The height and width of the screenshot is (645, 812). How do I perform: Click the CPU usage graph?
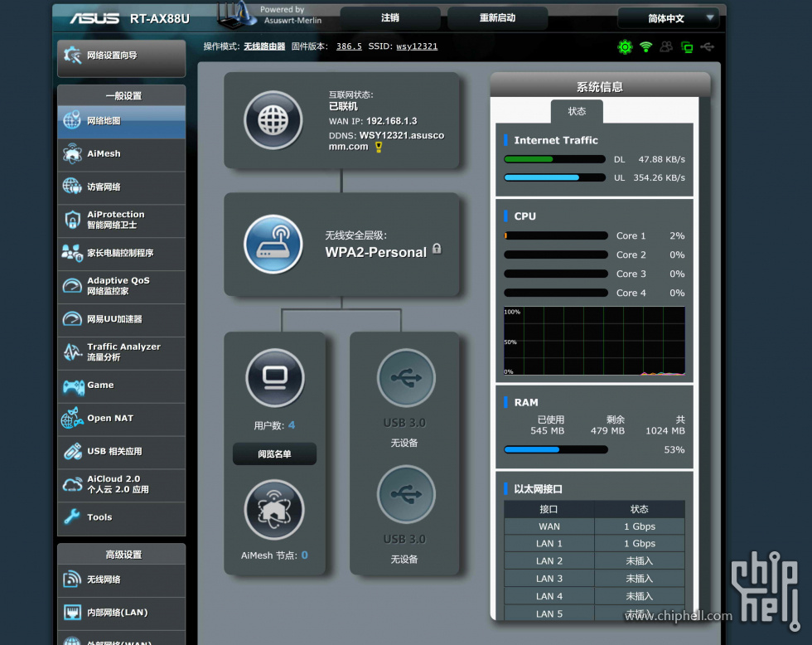[x=595, y=341]
